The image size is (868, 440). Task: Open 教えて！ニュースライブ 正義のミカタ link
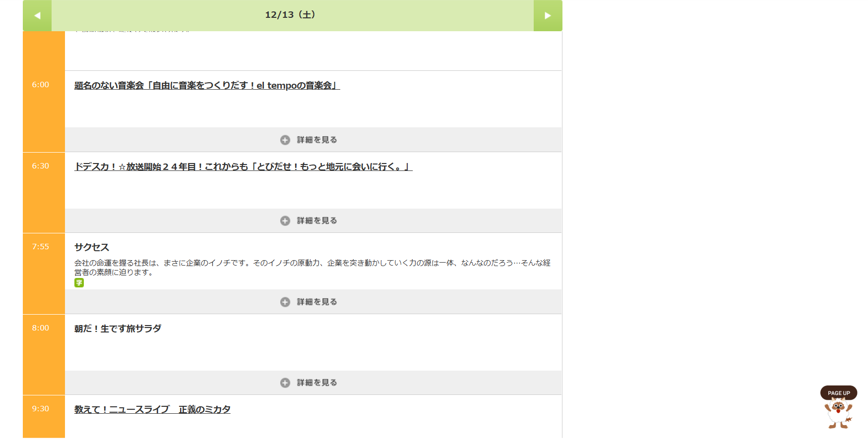coord(152,410)
